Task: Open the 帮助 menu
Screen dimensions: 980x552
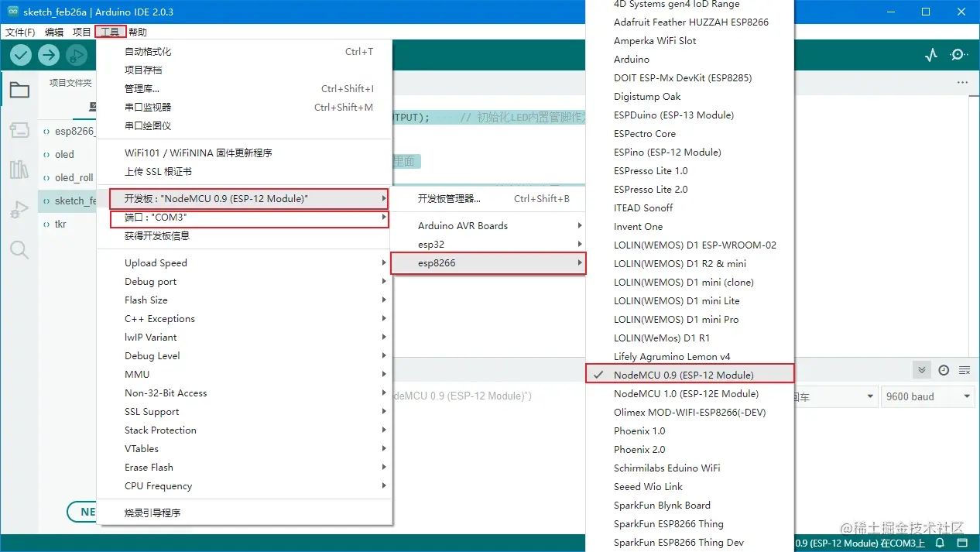Action: [x=138, y=32]
